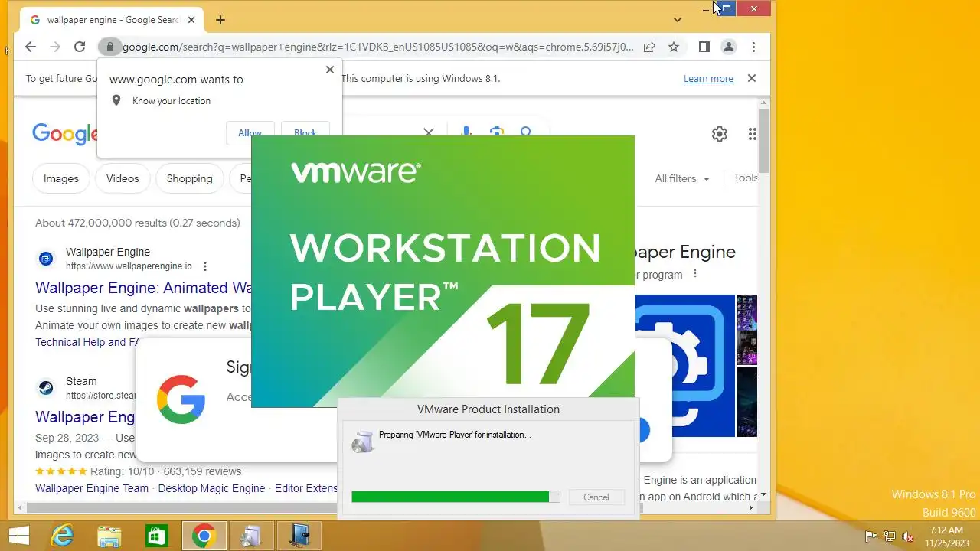Close the location permission popup
Viewport: 980px width, 551px height.
click(330, 70)
